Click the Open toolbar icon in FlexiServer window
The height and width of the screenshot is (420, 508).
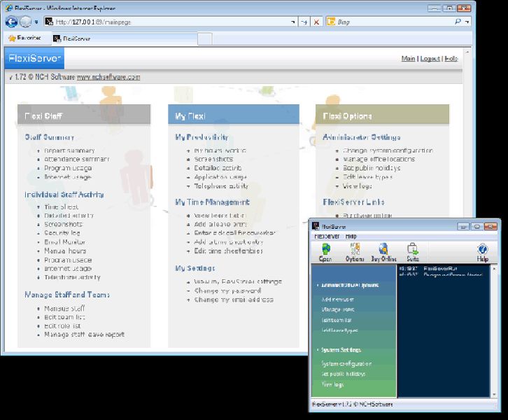tap(325, 252)
